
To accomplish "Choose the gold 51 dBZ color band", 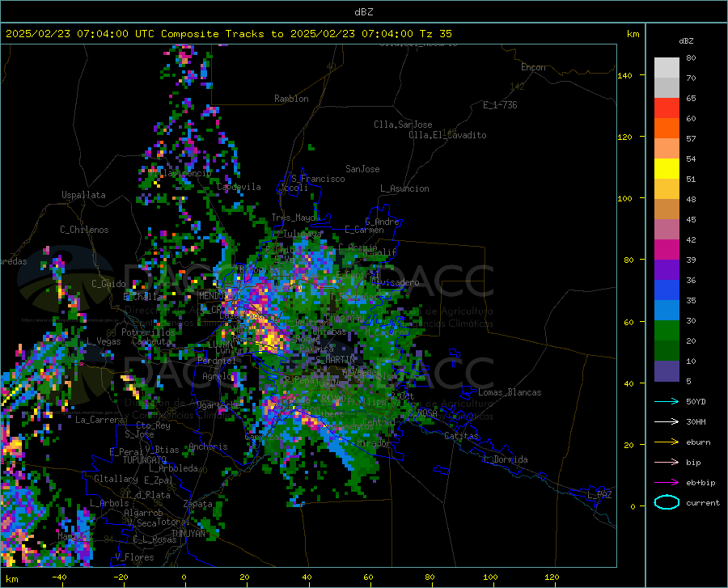I will pyautogui.click(x=667, y=189).
